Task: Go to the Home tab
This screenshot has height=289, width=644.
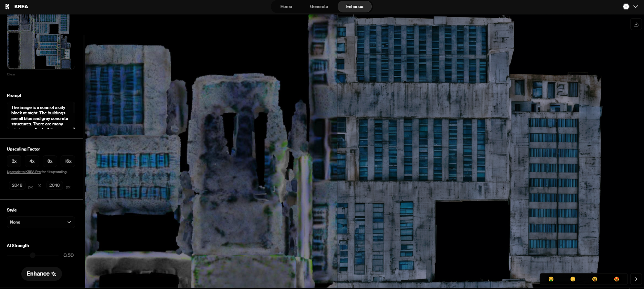Action: (x=286, y=7)
